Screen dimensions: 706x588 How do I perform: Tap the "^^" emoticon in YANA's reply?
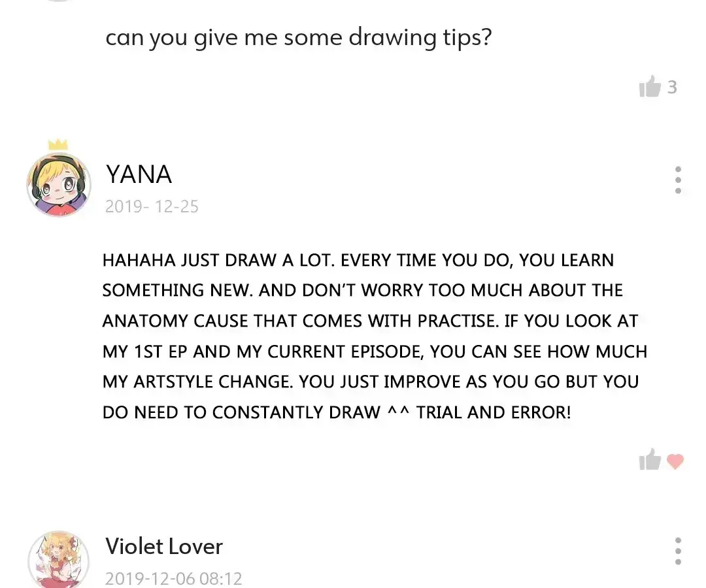pyautogui.click(x=399, y=410)
